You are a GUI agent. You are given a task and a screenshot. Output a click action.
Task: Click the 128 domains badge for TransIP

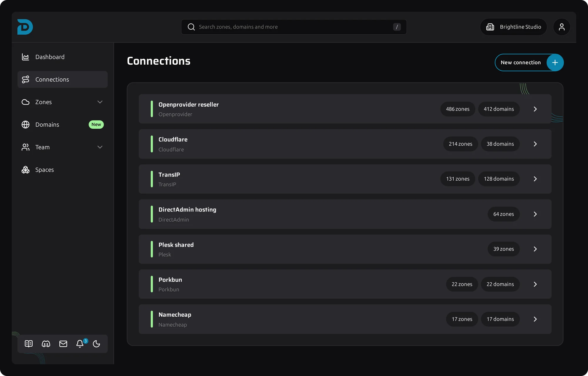[x=499, y=179]
